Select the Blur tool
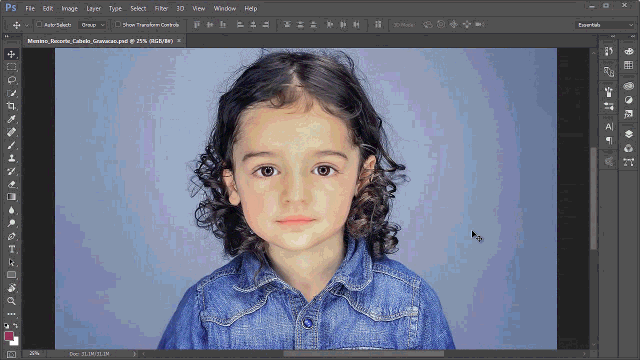640x360 pixels. tap(11, 210)
